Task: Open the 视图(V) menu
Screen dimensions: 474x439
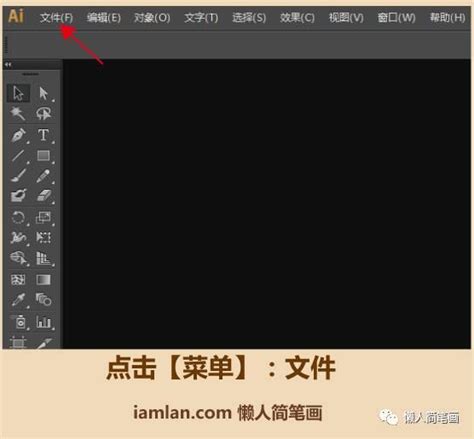Action: [x=346, y=17]
